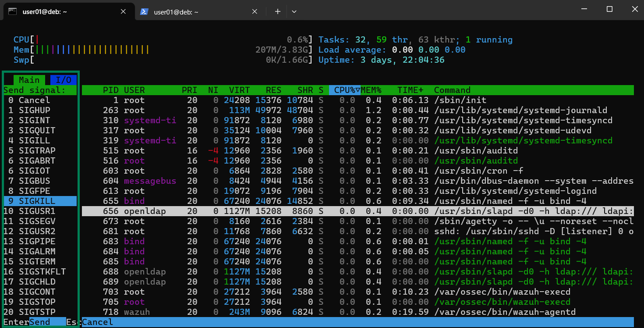Screen dimensions: 644x328
Task: Choose SIGTERM from the signal list
Action: click(37, 261)
